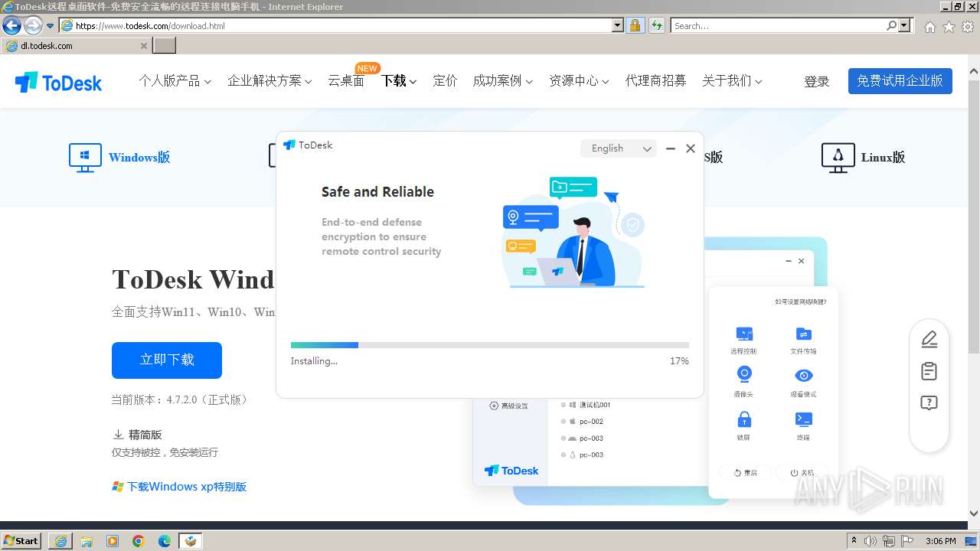Close the ToDesk installer window
The width and height of the screenshot is (980, 551).
(x=691, y=148)
